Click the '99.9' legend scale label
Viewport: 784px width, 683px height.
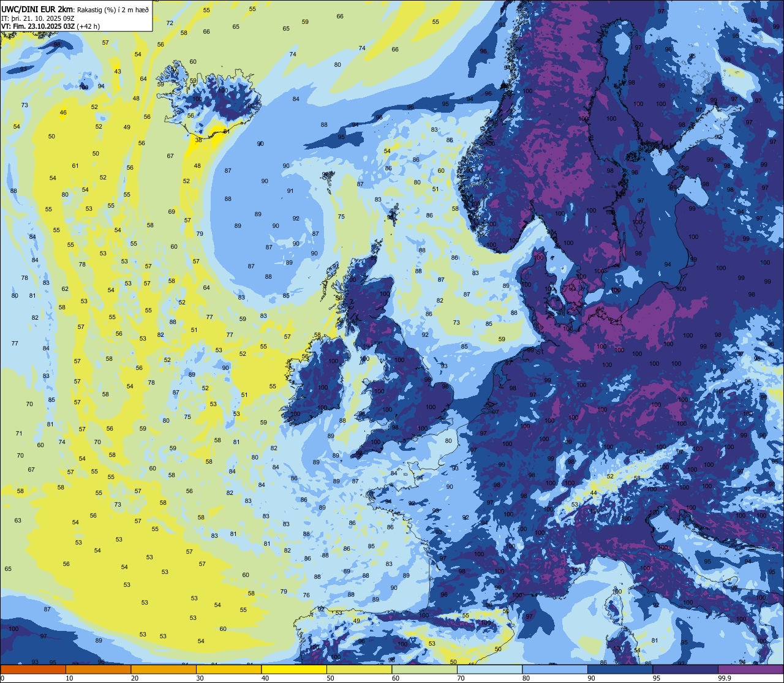pos(725,678)
